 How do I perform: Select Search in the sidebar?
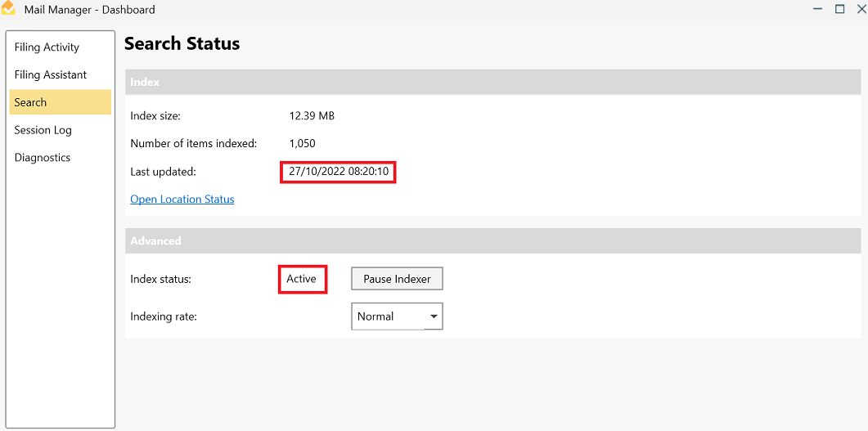(30, 103)
